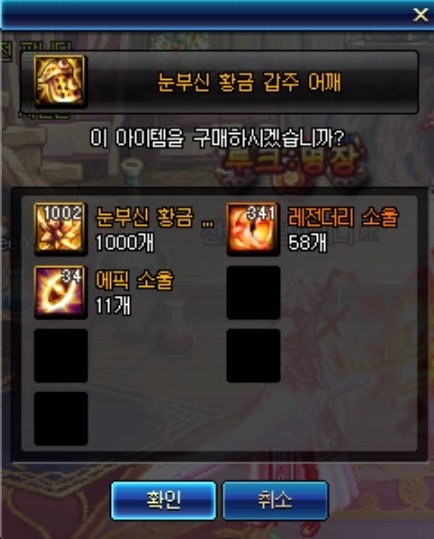The height and width of the screenshot is (539, 434).
Task: Click lowest empty slot under 레전더리 소울 column
Action: (x=253, y=355)
